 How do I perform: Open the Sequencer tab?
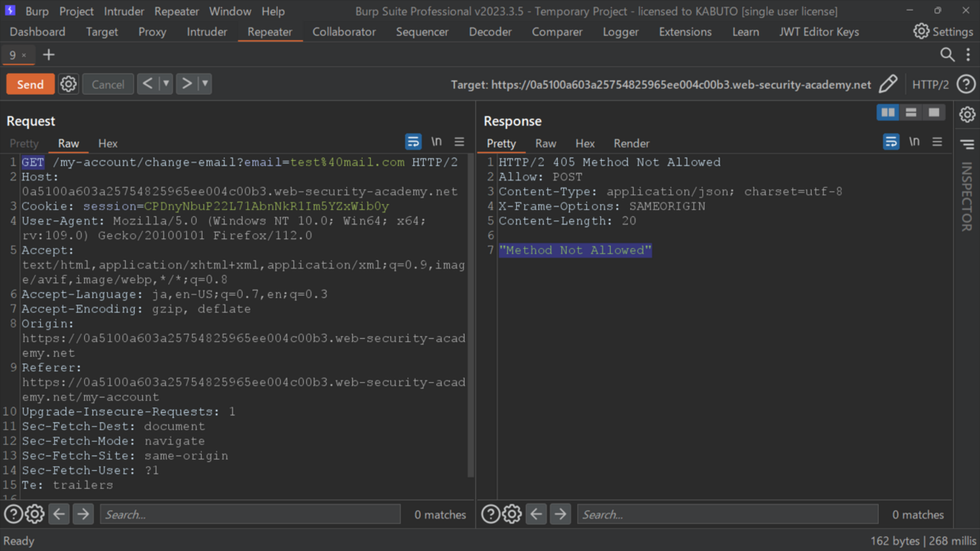pos(422,32)
